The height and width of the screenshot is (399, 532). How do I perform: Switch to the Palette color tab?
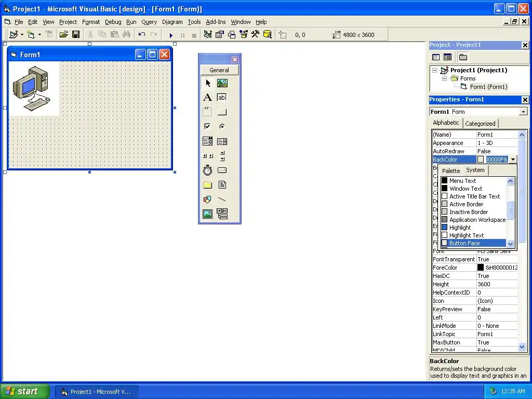click(450, 171)
